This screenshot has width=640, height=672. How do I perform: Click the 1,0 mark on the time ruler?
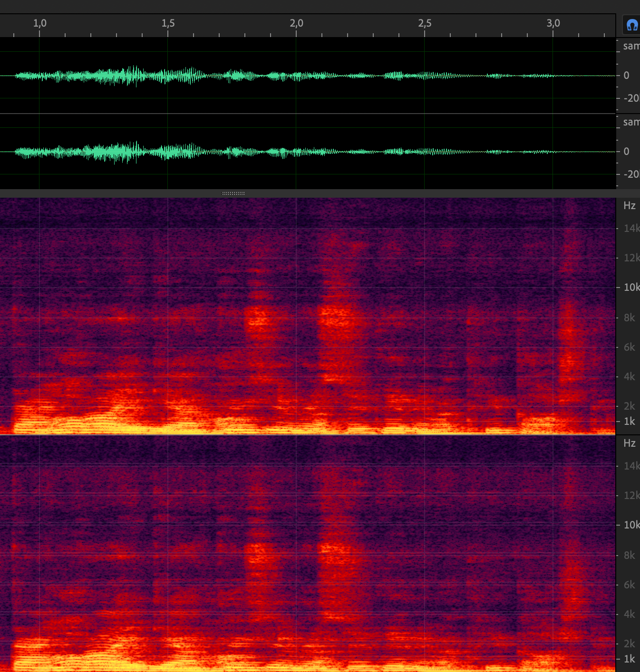point(39,23)
